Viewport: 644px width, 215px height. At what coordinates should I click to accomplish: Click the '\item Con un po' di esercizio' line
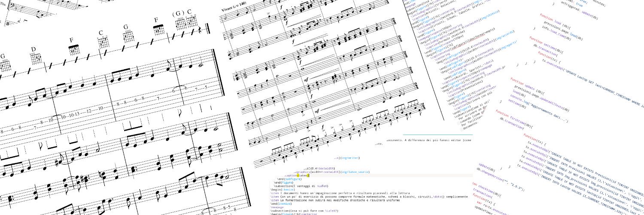tap(369, 197)
